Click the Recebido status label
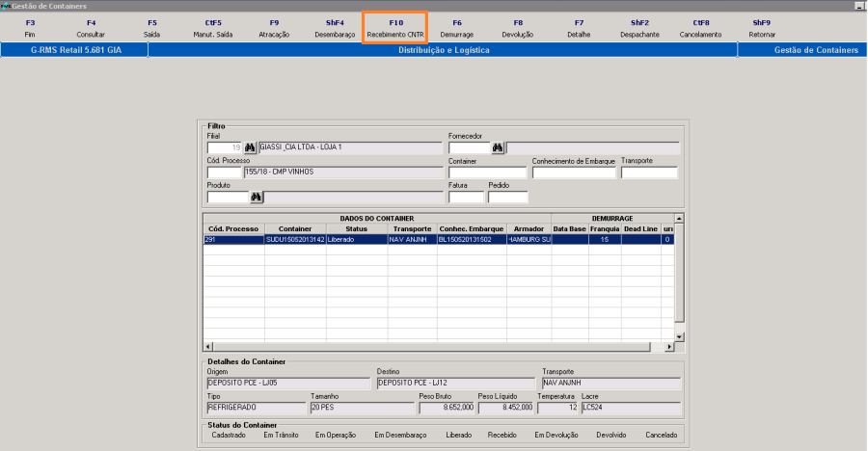This screenshot has height=451, width=868. (x=502, y=435)
